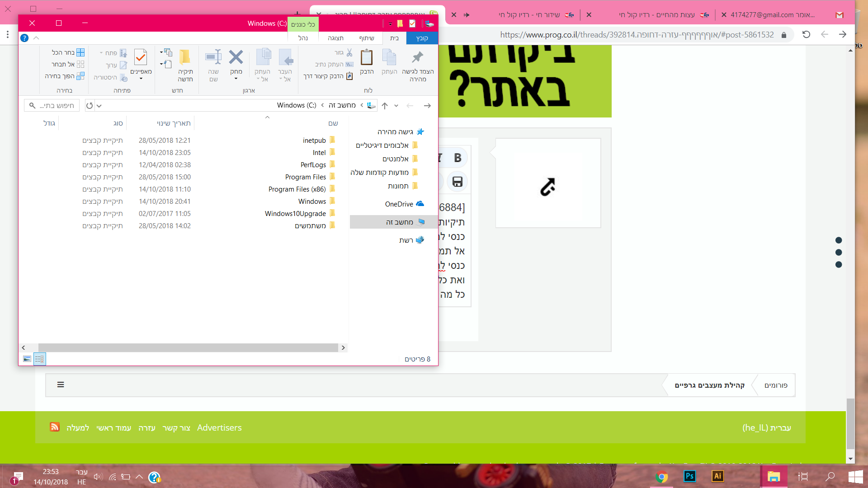This screenshot has height=488, width=868.
Task: Click the Paste (הדבק) clipboard icon
Action: (x=366, y=58)
